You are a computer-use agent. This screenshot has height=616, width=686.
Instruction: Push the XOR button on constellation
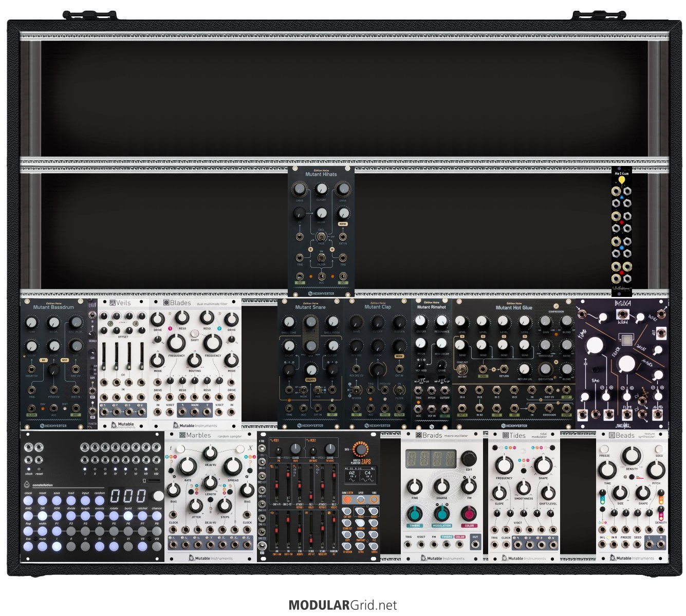coord(57,516)
